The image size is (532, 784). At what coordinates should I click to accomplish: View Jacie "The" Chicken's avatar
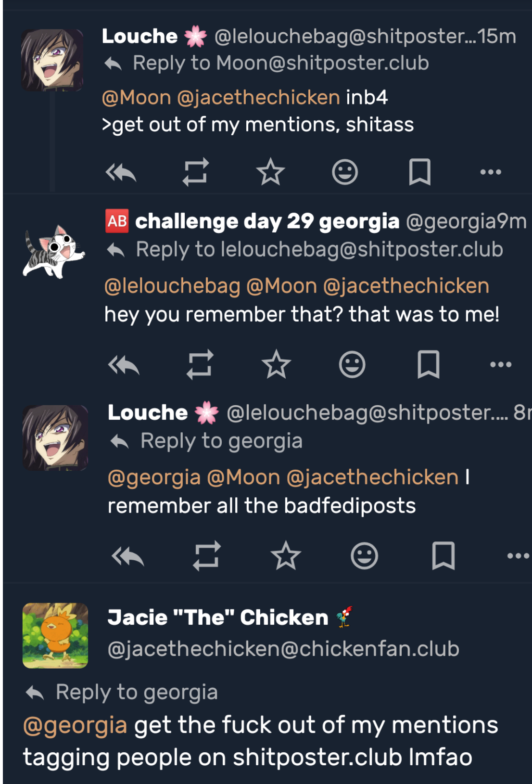pyautogui.click(x=55, y=635)
